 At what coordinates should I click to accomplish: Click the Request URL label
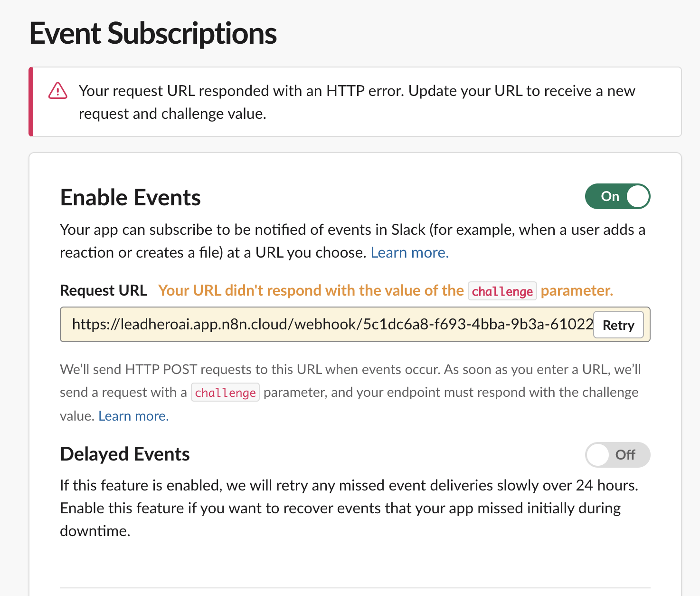tap(104, 290)
